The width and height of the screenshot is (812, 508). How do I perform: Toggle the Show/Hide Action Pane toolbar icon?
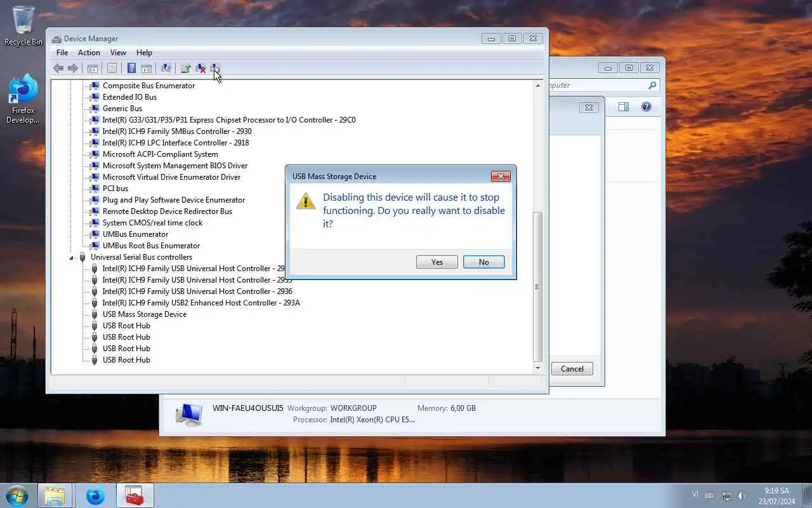(147, 69)
